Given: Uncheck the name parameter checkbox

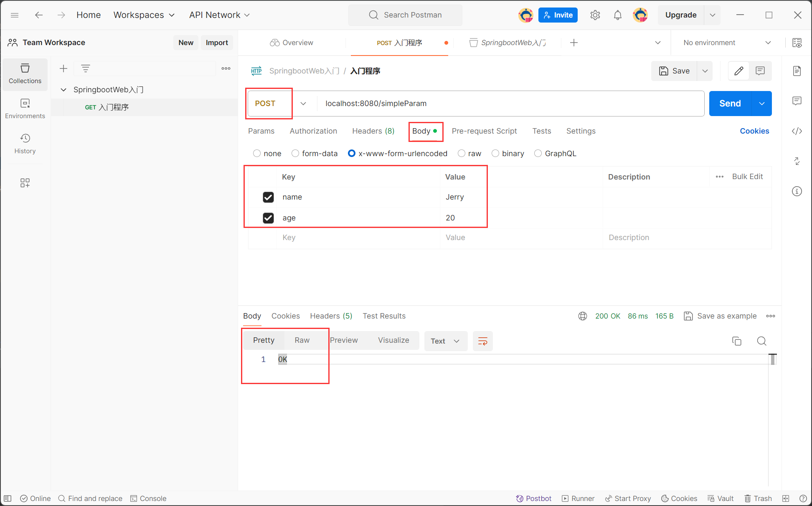Looking at the screenshot, I should pos(268,197).
